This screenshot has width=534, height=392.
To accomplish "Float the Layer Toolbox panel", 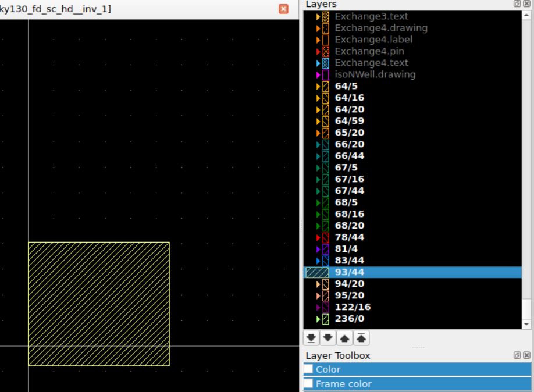I will click(x=517, y=355).
